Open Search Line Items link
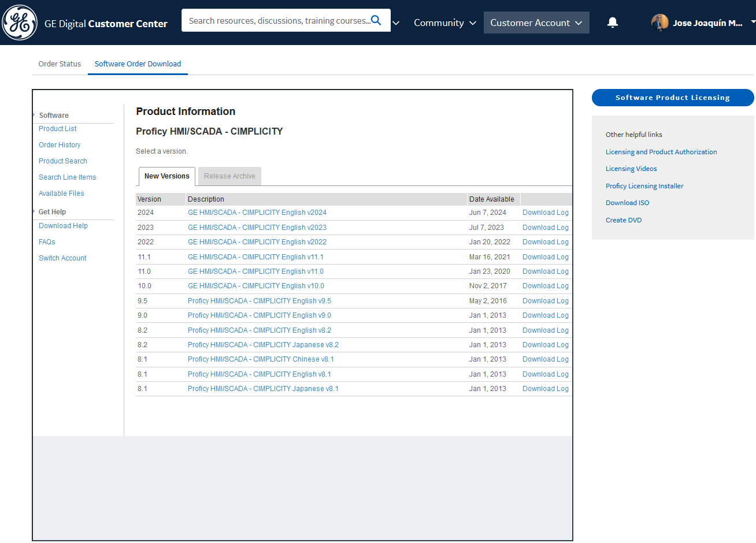 tap(68, 177)
